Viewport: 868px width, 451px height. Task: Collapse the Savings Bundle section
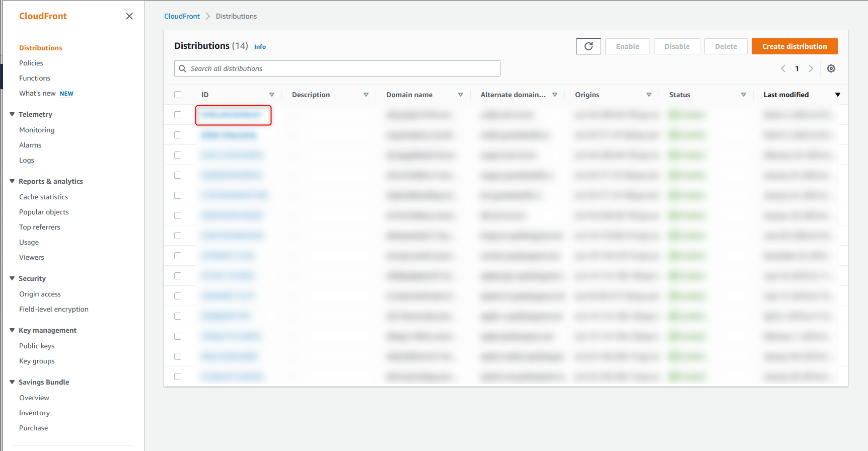point(12,382)
